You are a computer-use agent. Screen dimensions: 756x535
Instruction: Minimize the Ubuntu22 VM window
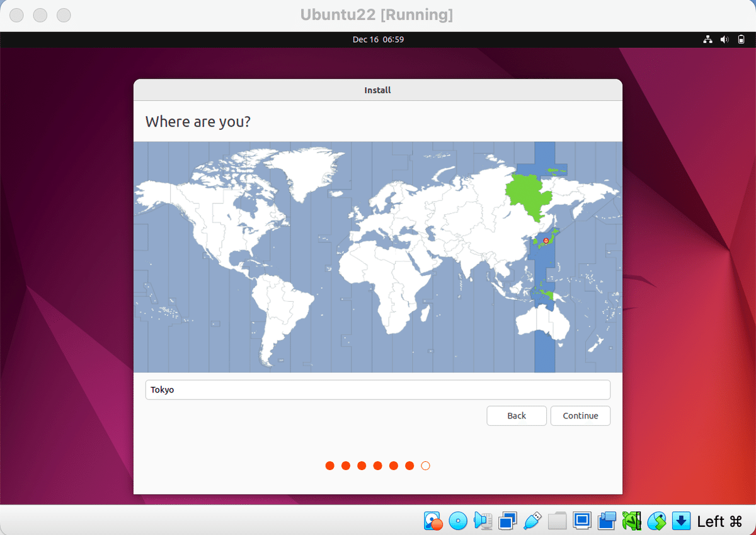click(41, 14)
